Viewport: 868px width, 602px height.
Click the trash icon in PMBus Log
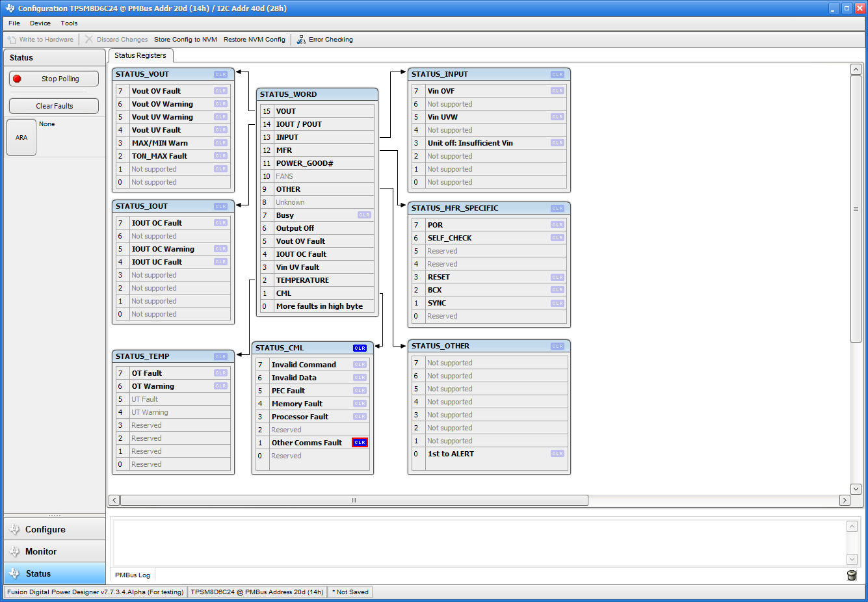852,575
